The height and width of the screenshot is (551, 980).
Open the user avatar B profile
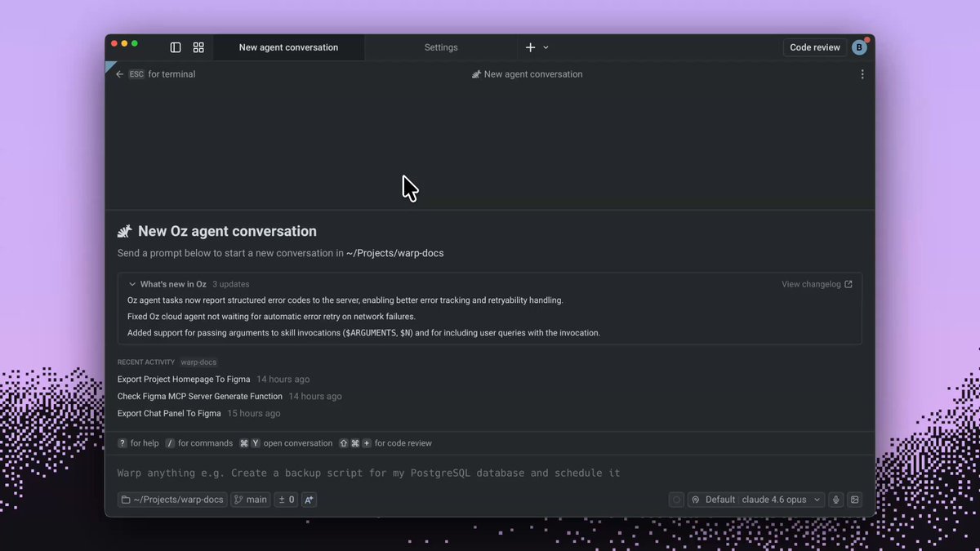(859, 47)
